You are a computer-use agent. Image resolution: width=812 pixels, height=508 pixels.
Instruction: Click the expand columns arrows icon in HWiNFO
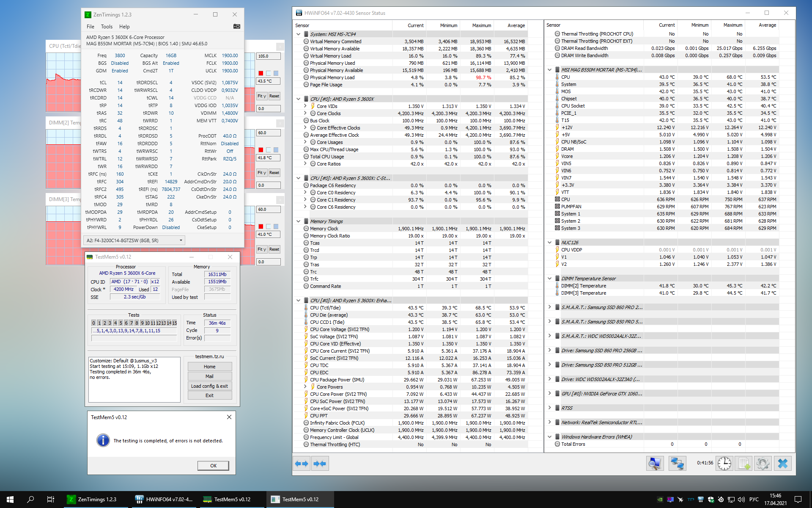pos(302,464)
